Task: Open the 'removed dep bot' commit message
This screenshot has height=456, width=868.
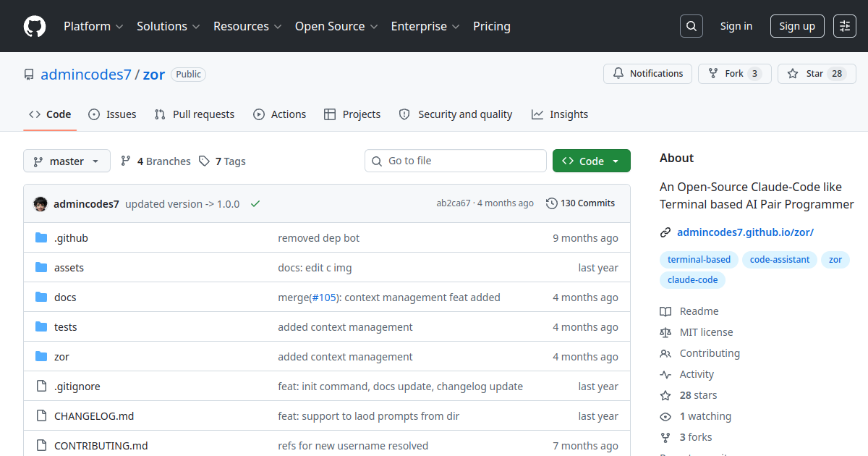Action: coord(319,238)
